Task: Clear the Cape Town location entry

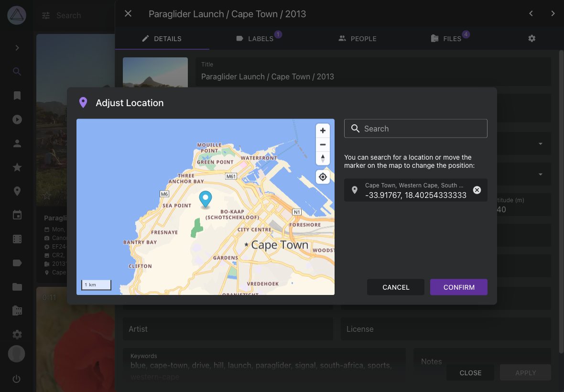Action: 477,190
